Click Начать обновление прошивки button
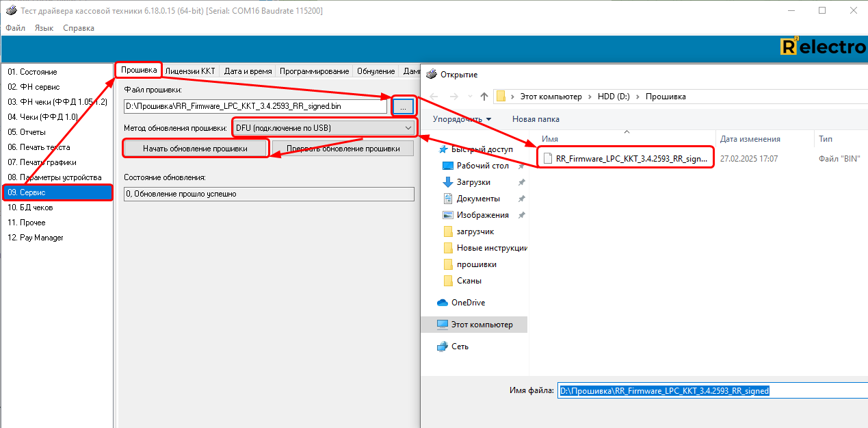 pyautogui.click(x=195, y=149)
